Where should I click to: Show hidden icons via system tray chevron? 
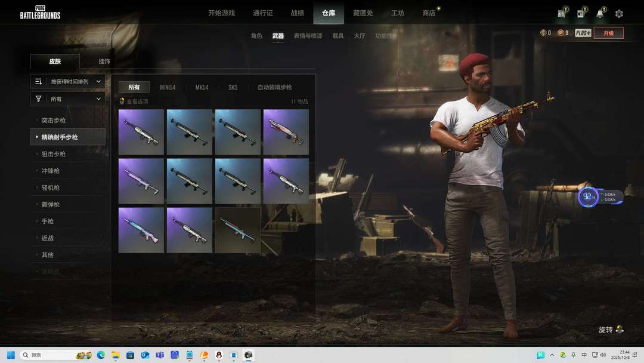(x=552, y=355)
